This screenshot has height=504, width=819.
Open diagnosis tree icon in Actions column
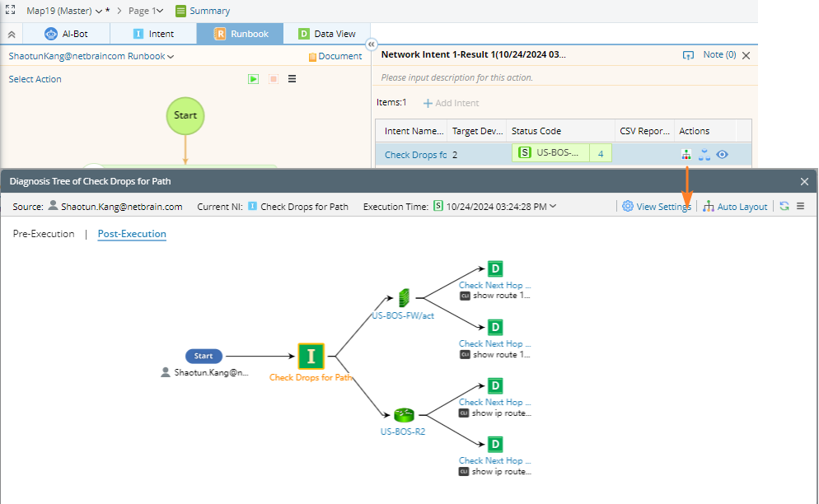coord(686,155)
